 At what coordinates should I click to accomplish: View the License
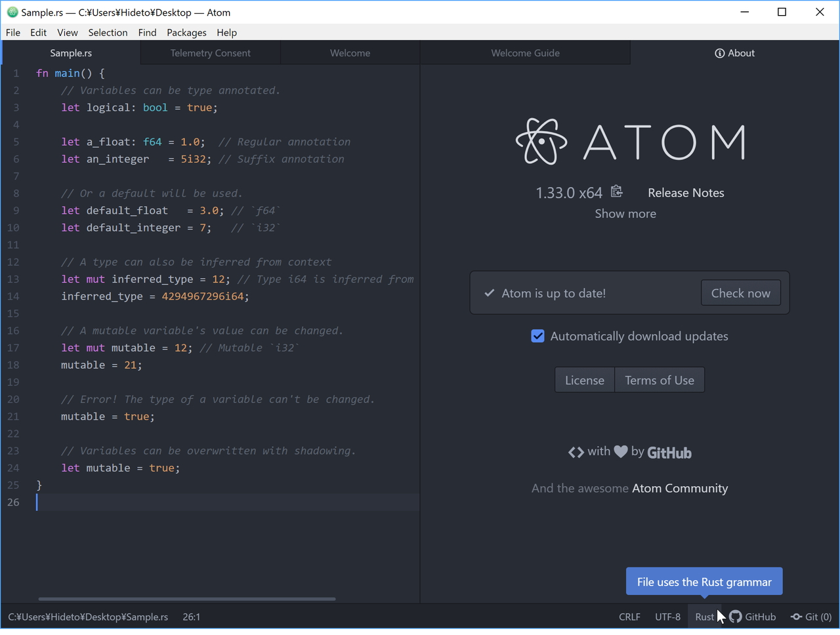click(x=584, y=380)
